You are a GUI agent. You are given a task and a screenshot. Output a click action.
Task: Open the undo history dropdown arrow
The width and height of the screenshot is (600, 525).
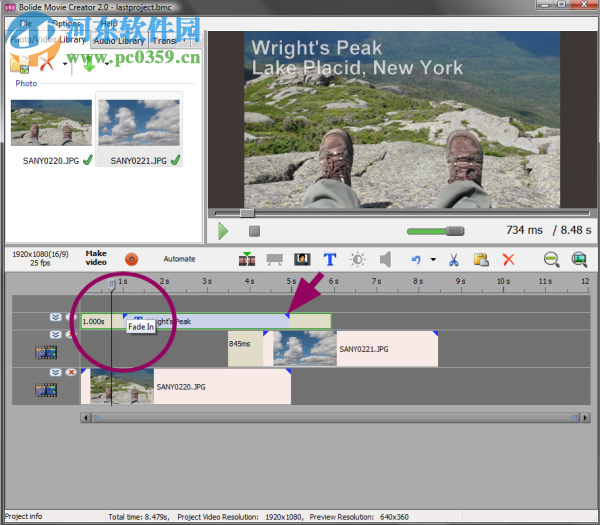point(433,259)
